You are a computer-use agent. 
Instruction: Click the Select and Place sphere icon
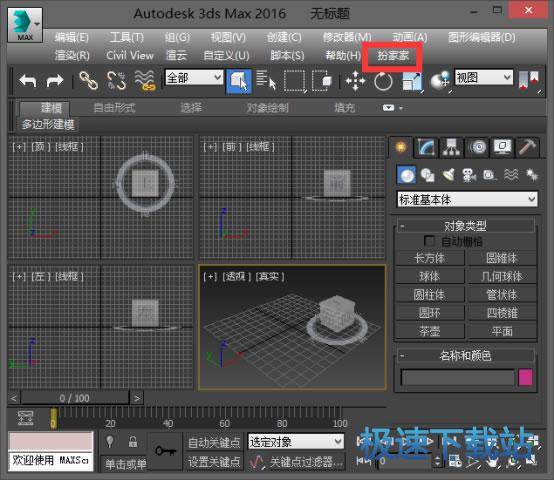click(x=440, y=81)
